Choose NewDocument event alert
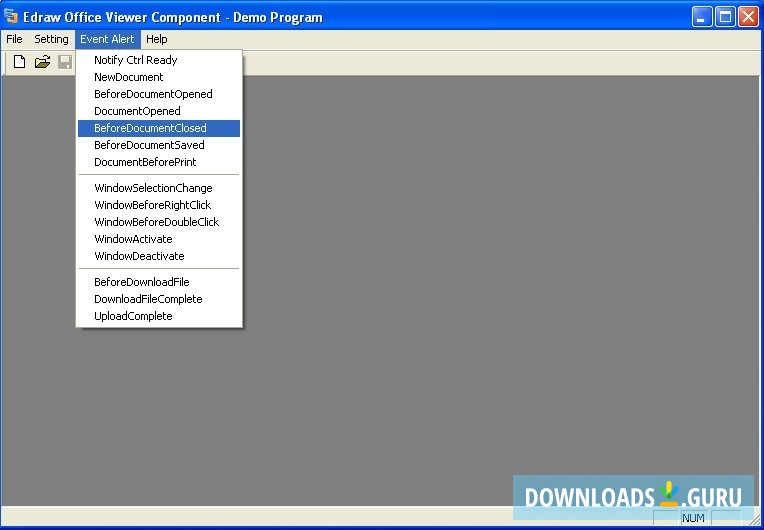The width and height of the screenshot is (764, 530). pyautogui.click(x=159, y=77)
